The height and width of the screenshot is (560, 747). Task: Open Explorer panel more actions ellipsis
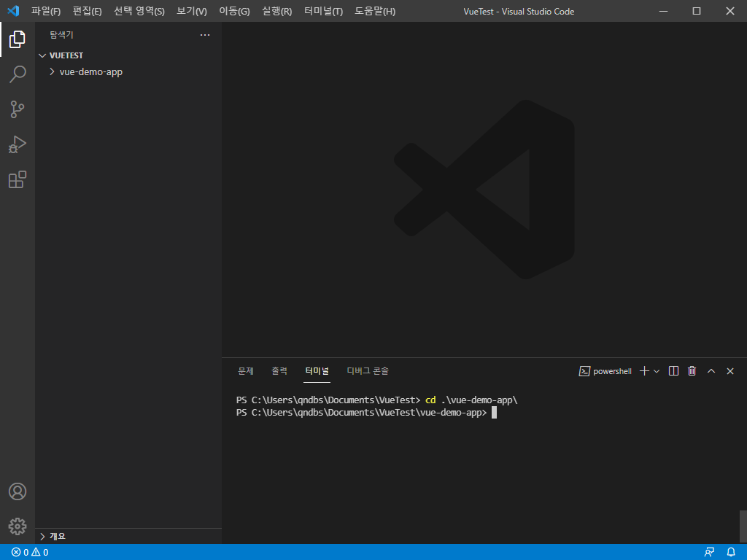point(205,35)
